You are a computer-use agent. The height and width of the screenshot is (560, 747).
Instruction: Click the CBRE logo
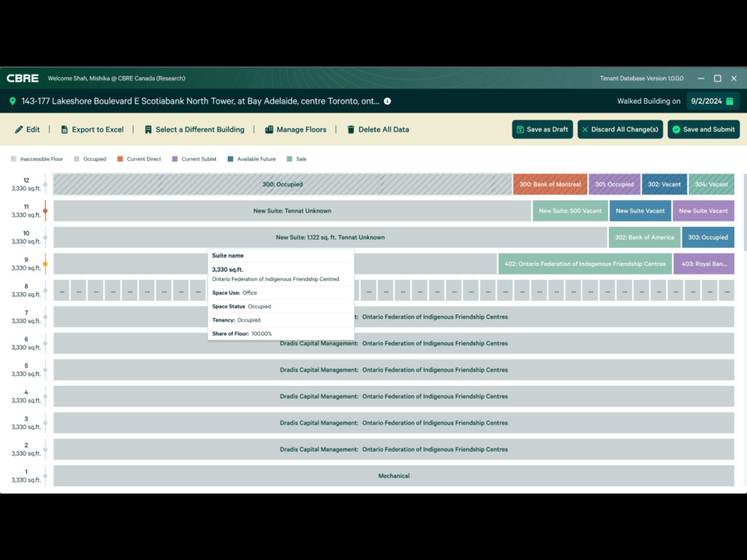pos(22,78)
